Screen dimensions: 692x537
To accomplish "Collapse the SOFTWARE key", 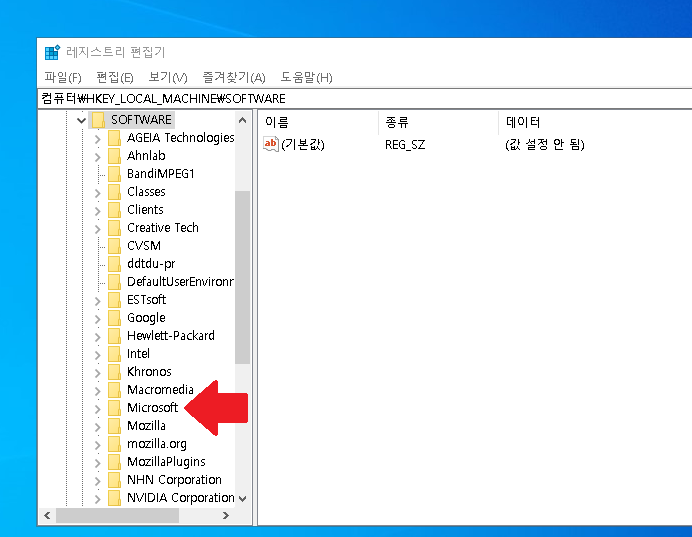I will pyautogui.click(x=81, y=120).
